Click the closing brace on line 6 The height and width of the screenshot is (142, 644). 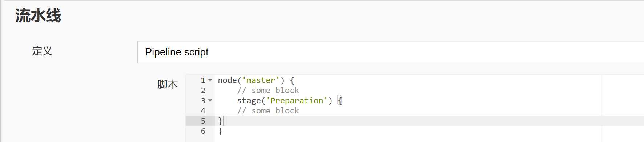pyautogui.click(x=220, y=131)
